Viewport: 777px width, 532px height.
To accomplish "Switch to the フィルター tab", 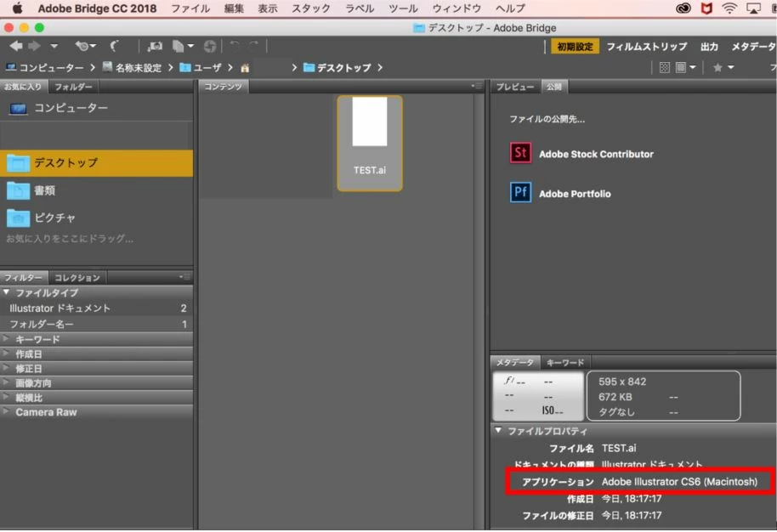I will [x=23, y=277].
